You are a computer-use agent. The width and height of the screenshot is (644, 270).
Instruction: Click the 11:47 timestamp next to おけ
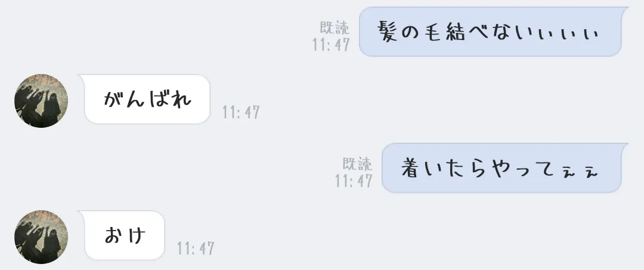[x=196, y=248]
